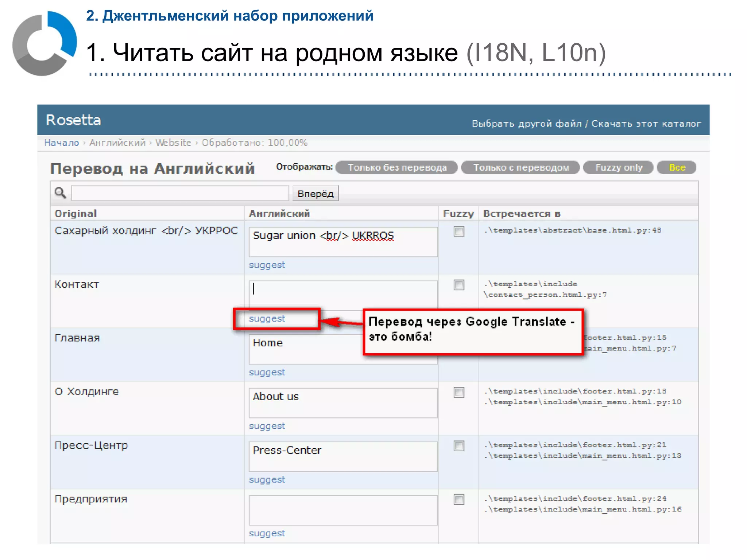Click suggest link under 'Press-Center' field
Image resolution: width=747 pixels, height=560 pixels.
267,480
